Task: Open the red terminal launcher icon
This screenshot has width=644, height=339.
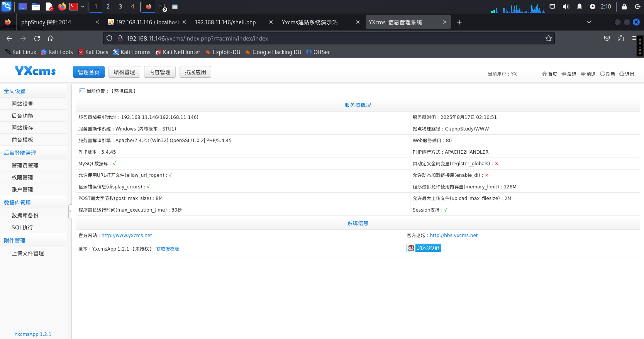Action: (74, 7)
